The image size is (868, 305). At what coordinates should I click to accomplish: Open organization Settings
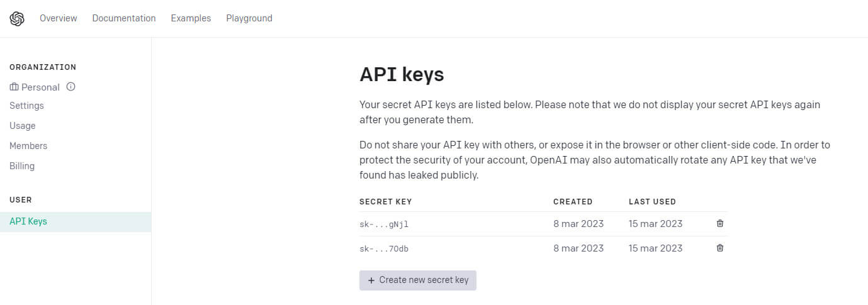coord(26,106)
